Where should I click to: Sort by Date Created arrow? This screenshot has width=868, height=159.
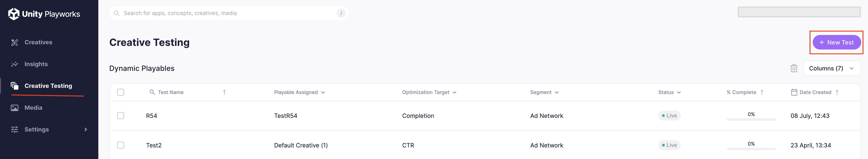[x=837, y=92]
